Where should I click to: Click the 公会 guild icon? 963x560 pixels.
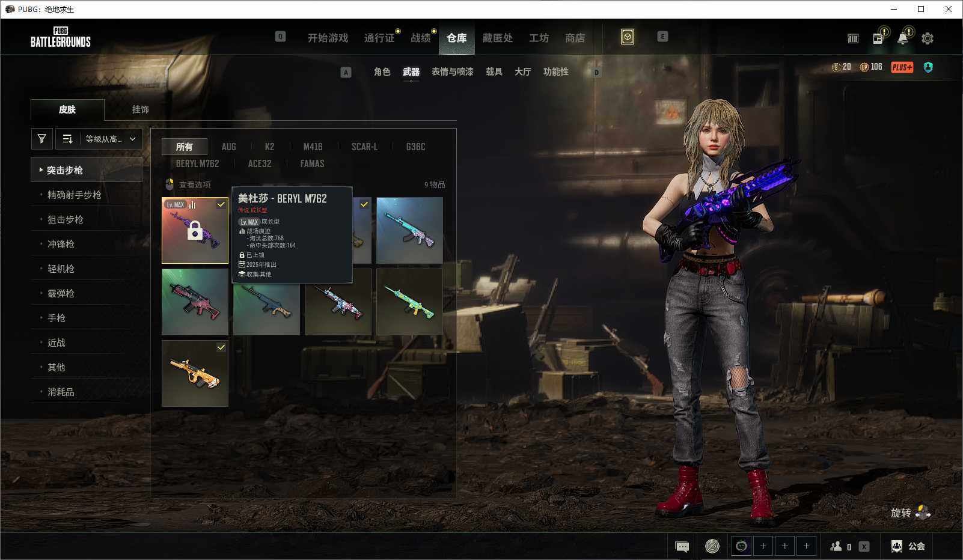897,546
